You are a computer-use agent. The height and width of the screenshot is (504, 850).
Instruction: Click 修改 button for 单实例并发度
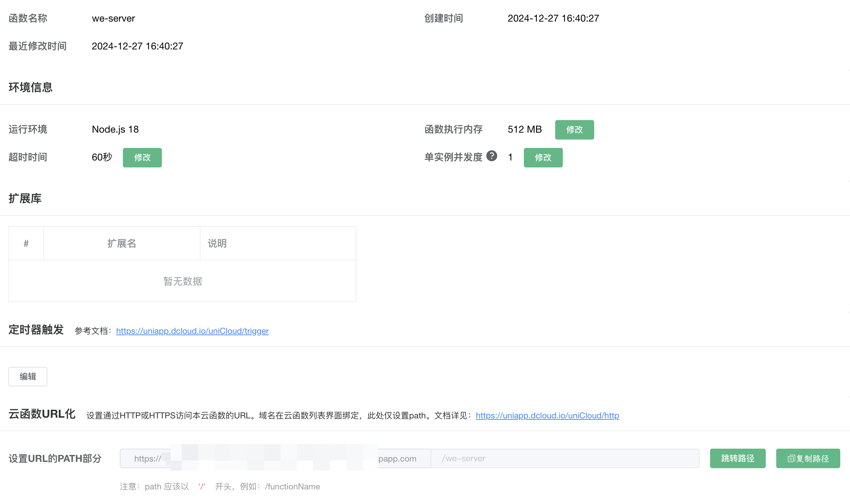pyautogui.click(x=543, y=157)
